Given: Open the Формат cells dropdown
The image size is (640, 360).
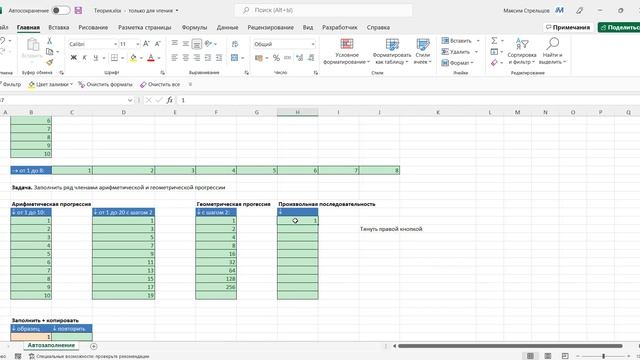Looking at the screenshot, I should click(458, 63).
